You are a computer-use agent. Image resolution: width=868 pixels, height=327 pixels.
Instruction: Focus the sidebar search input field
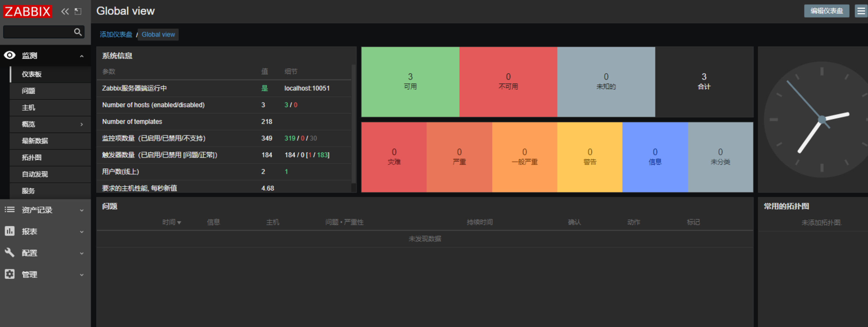[38, 32]
